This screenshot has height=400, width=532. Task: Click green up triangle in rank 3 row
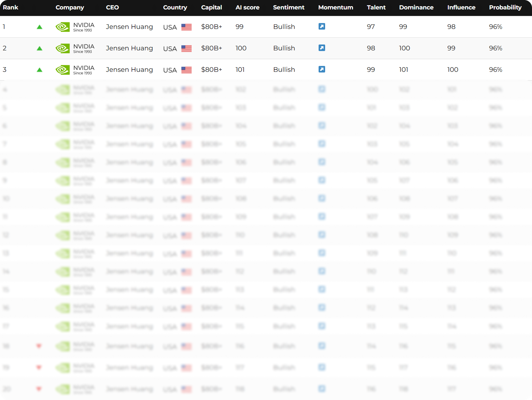coord(40,70)
